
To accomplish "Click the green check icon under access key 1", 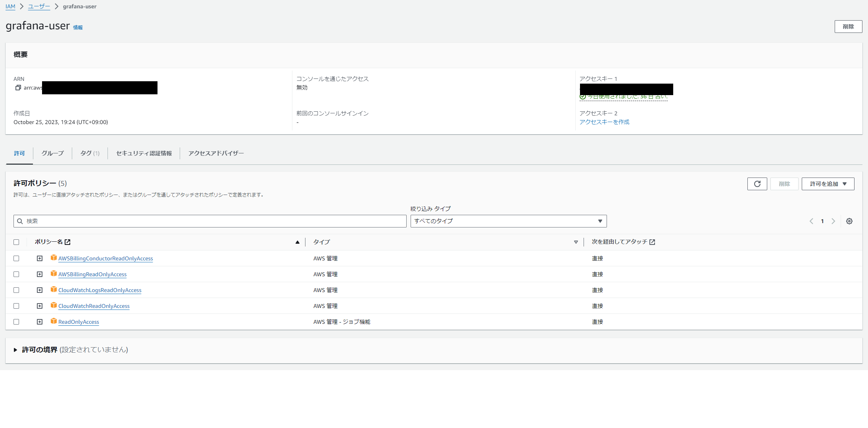I will point(583,97).
